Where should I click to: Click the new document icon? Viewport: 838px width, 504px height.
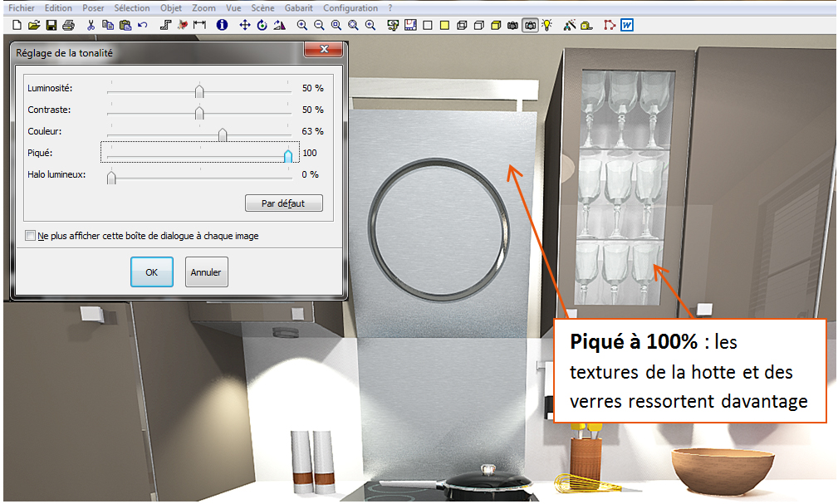pyautogui.click(x=18, y=25)
